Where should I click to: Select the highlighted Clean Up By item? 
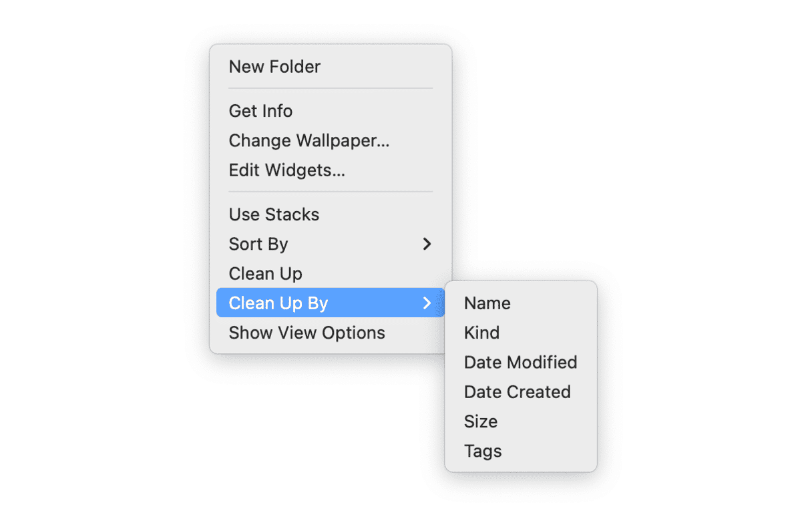(278, 303)
